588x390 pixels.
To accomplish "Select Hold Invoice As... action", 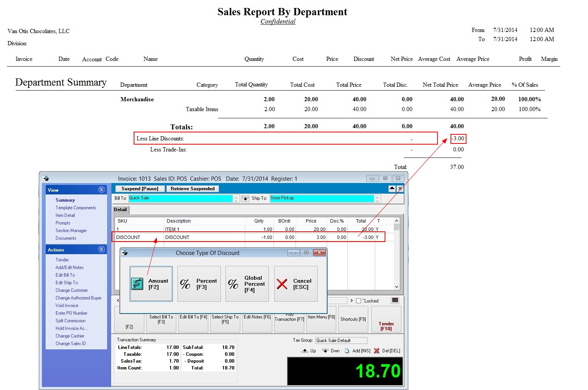I will 71,328.
